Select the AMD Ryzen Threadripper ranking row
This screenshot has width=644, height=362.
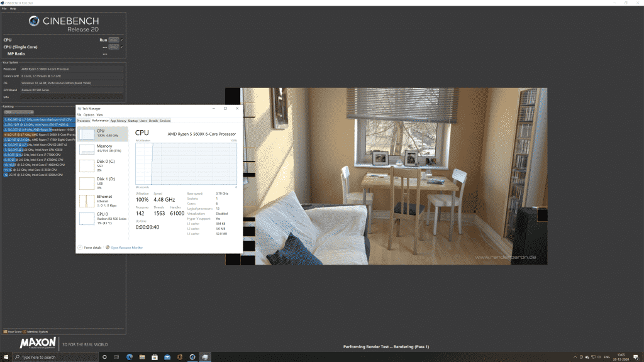tap(39, 129)
